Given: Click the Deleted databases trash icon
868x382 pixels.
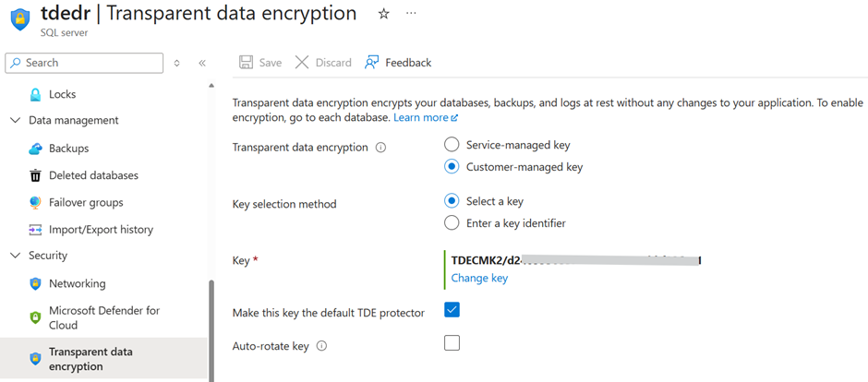Looking at the screenshot, I should point(35,175).
